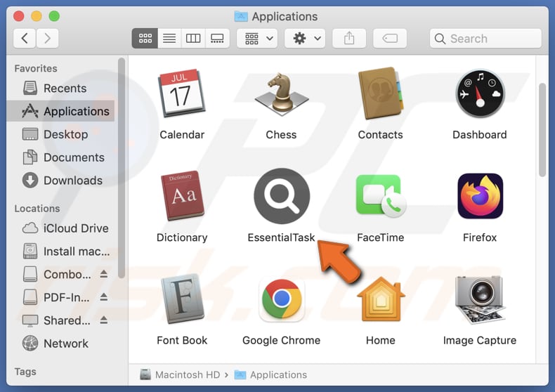Select the Firefox app icon
Image resolution: width=555 pixels, height=392 pixels.
[481, 195]
